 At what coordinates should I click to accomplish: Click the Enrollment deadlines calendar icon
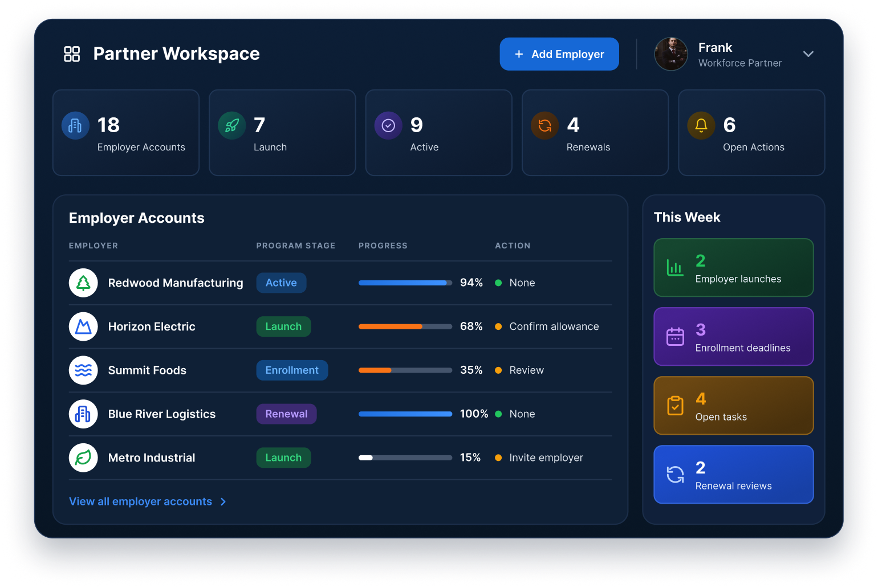tap(675, 337)
